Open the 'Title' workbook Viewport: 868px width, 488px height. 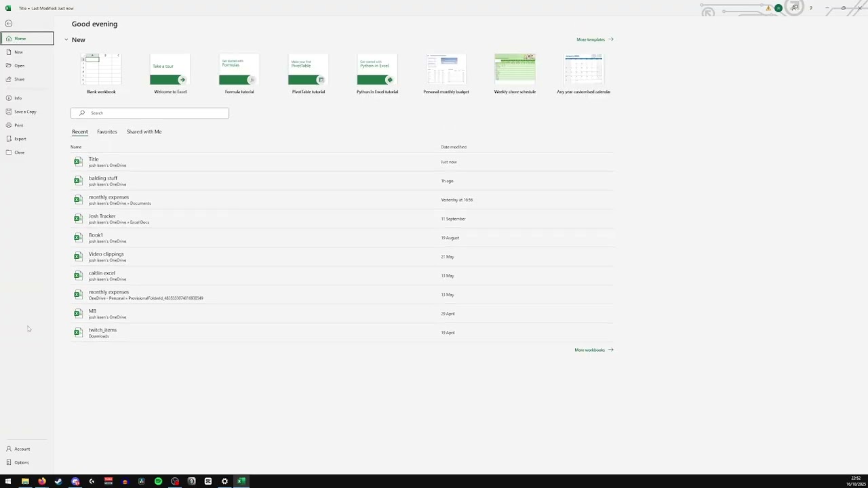[342, 162]
